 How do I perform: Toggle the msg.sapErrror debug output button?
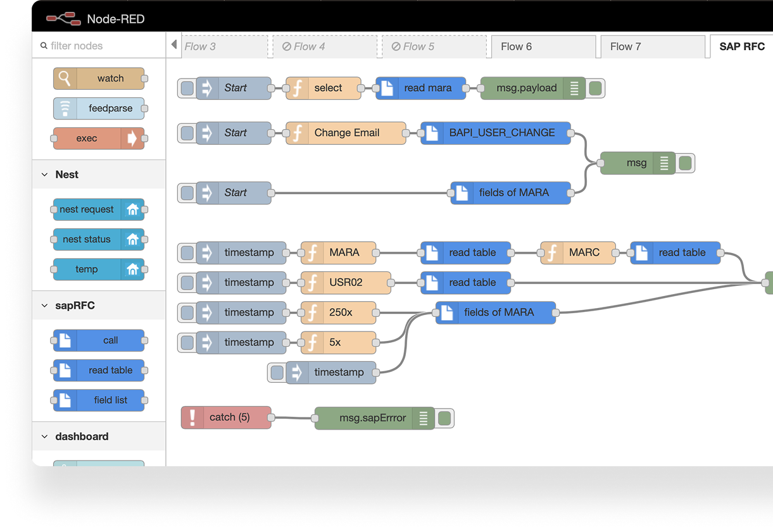coord(444,418)
